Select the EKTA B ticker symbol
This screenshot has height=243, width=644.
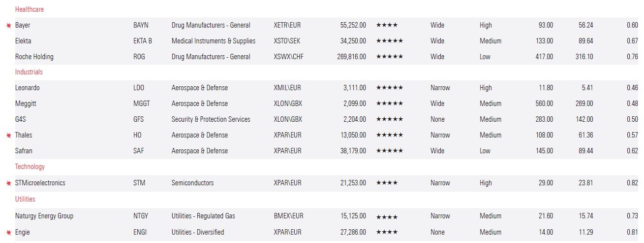(143, 41)
